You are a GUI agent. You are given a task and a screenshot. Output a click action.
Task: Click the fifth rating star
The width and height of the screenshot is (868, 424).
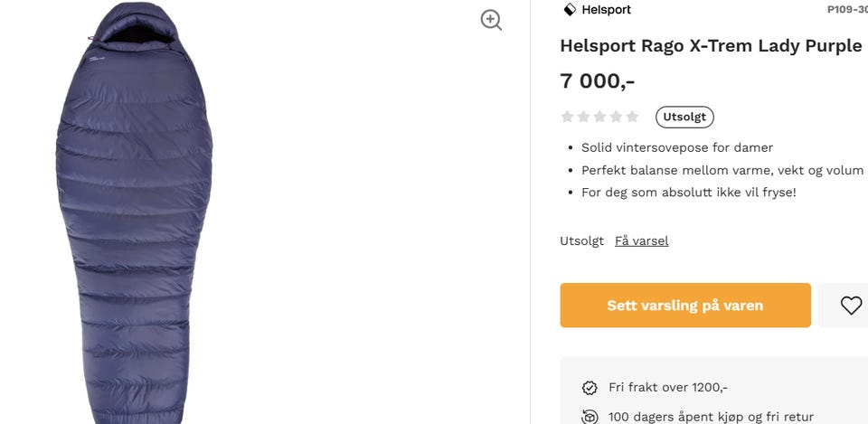point(632,117)
